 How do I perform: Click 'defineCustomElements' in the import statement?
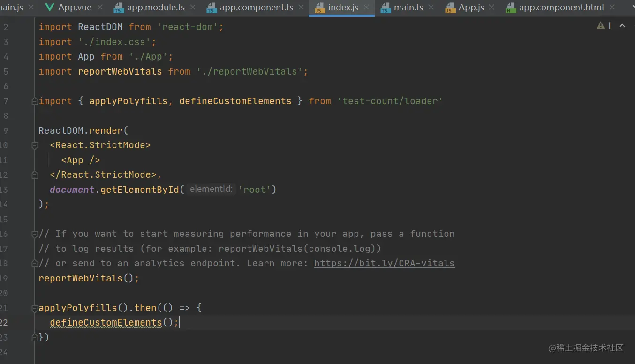[x=235, y=101]
